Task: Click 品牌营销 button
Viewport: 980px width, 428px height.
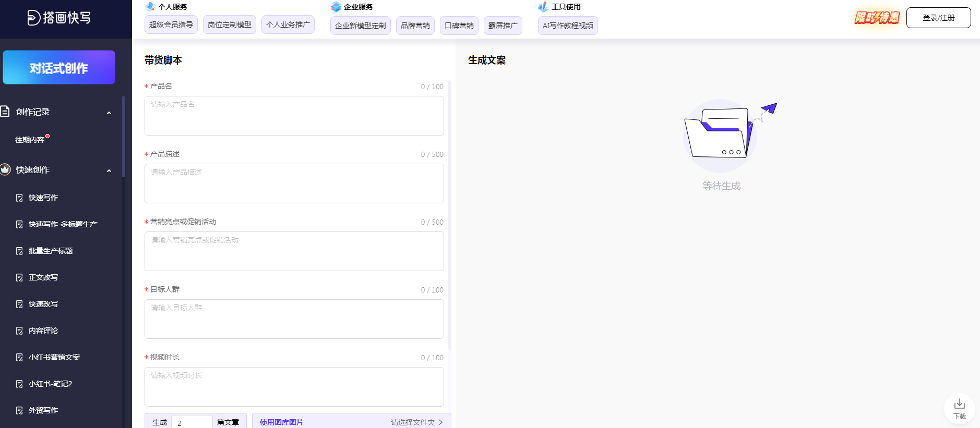Action: tap(415, 26)
